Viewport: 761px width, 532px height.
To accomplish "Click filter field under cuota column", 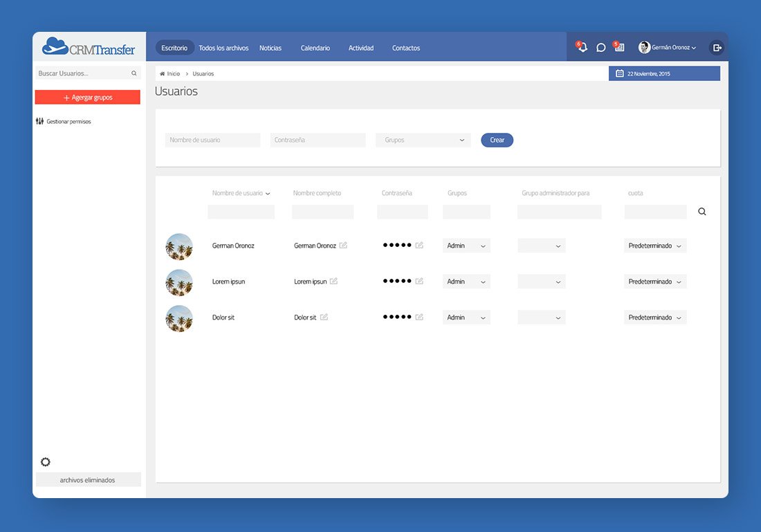I will (655, 212).
